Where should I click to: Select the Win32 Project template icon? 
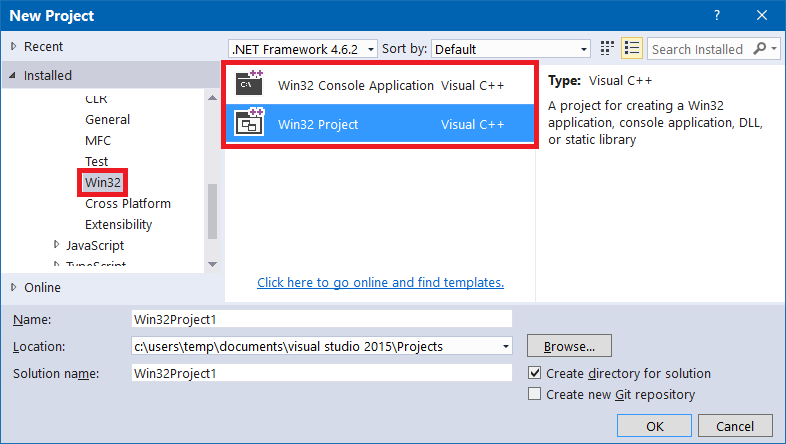click(249, 124)
